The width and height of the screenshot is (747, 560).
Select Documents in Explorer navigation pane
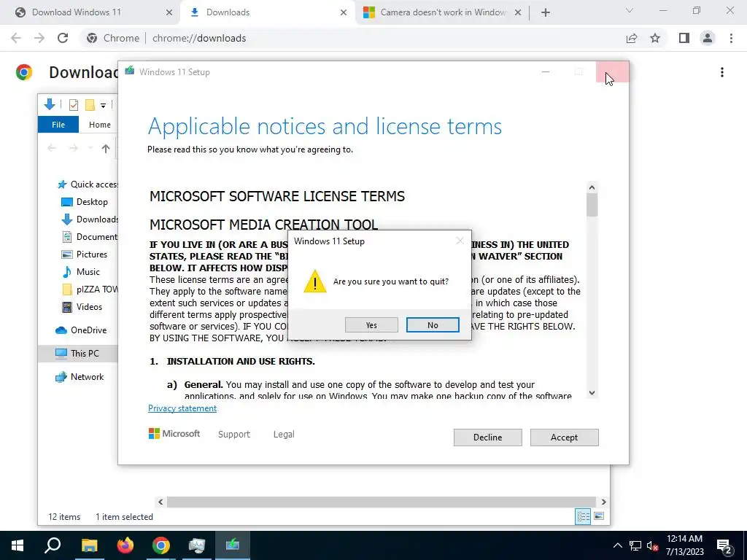(x=90, y=237)
